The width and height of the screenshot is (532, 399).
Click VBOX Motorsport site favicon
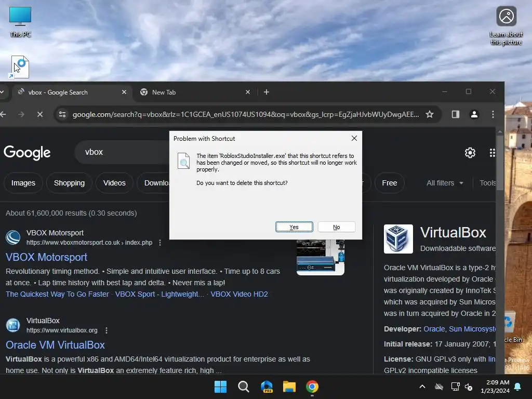tap(13, 237)
